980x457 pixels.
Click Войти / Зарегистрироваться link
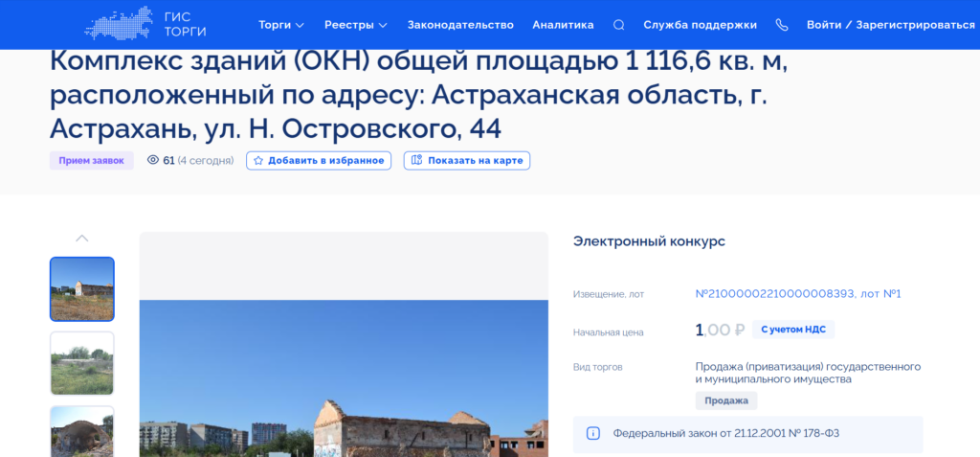(891, 25)
